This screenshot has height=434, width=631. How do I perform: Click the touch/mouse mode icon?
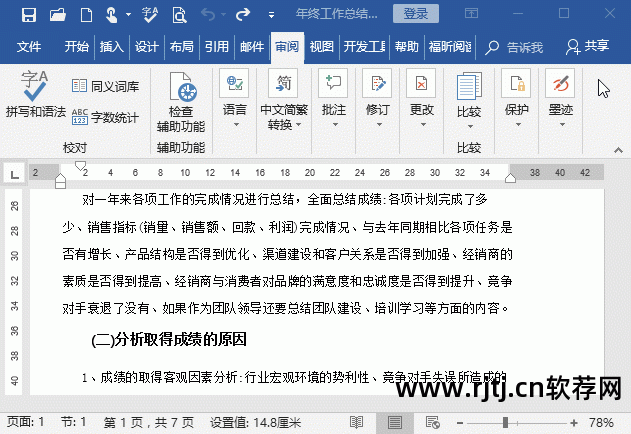(x=111, y=15)
